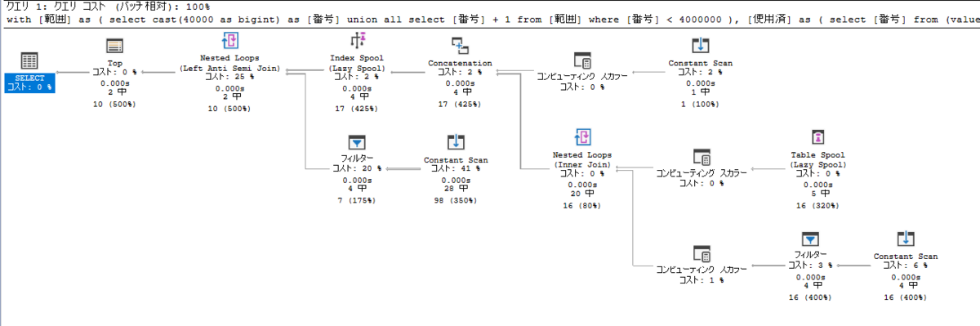This screenshot has width=980, height=326.
Task: Select the Concatenation operator icon
Action: click(x=460, y=46)
